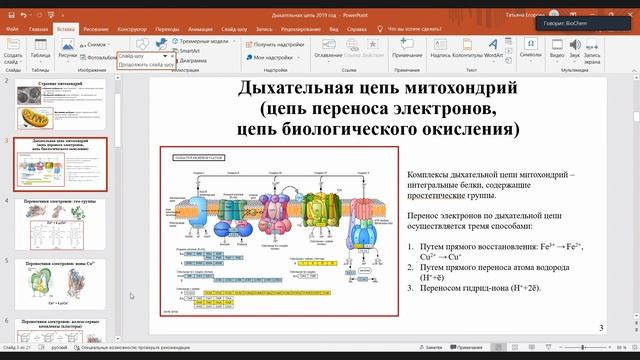Image resolution: width=640 pixels, height=360 pixels.
Task: Open the Фотоальбом photo album tool
Action: [x=98, y=58]
